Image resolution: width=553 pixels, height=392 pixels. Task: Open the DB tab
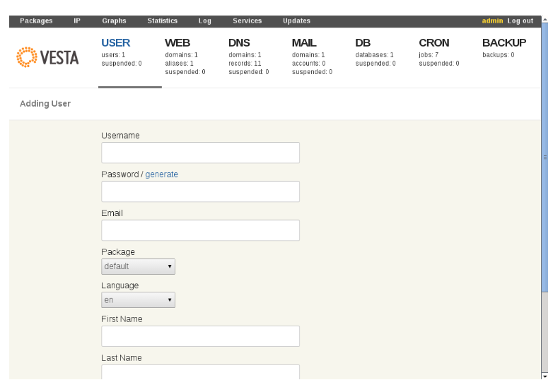363,43
